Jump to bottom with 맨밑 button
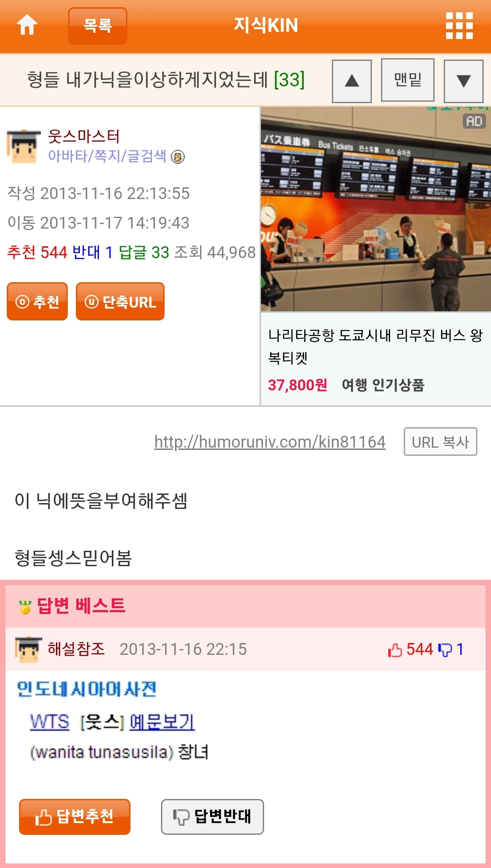 point(408,80)
